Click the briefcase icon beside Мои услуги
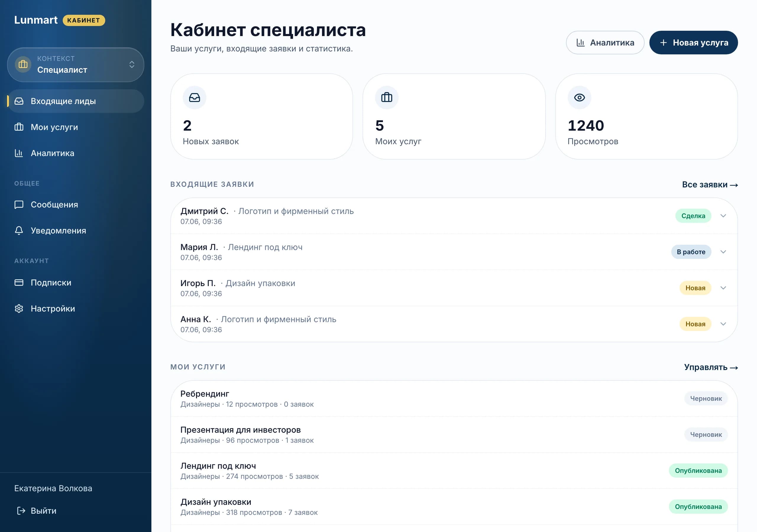The width and height of the screenshot is (757, 532). (19, 127)
